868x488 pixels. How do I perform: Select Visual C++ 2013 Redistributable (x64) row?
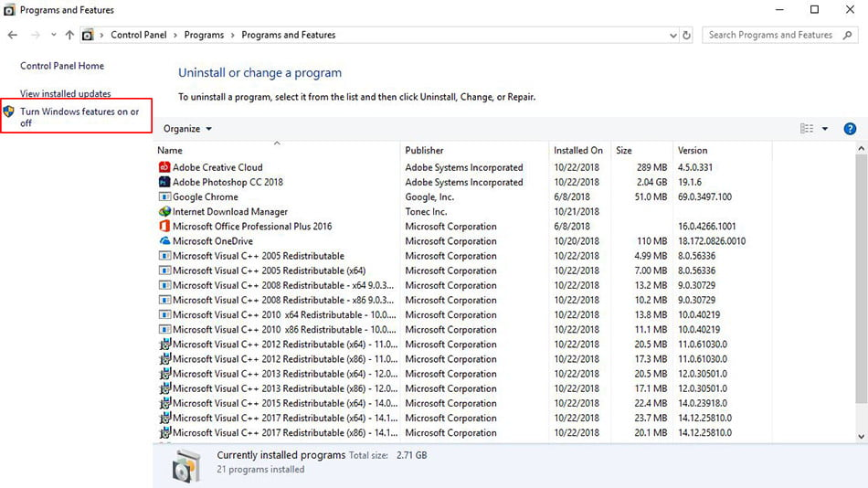[x=462, y=374]
